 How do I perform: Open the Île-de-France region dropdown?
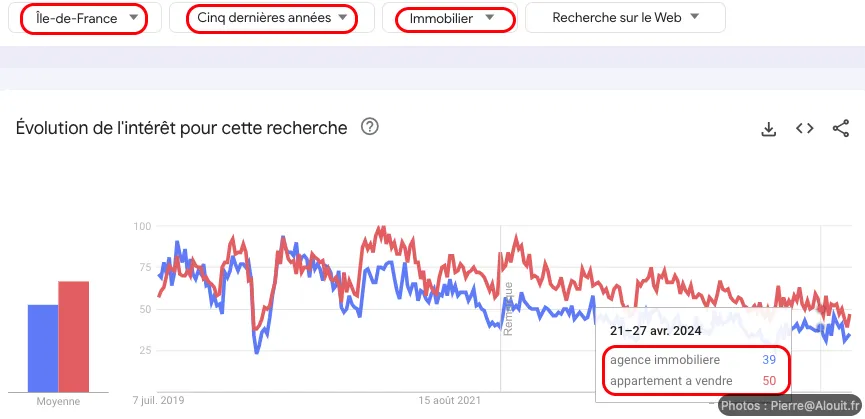click(82, 18)
